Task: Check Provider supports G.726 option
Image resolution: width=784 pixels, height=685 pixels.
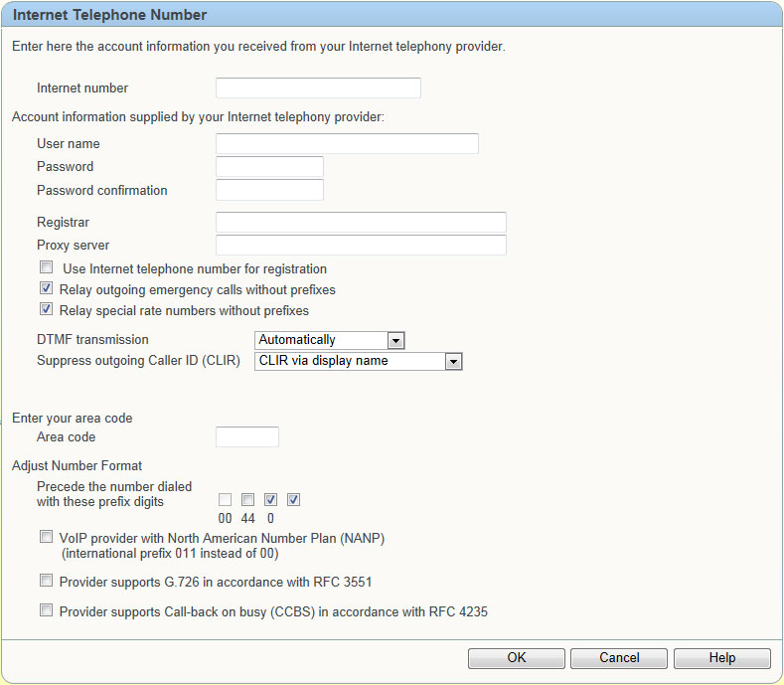Action: point(47,581)
